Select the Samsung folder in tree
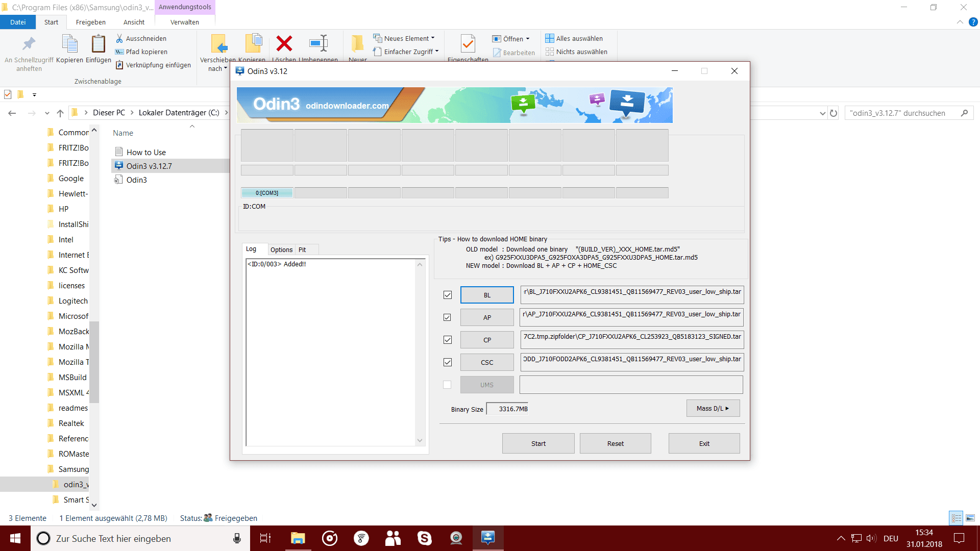 [x=73, y=469]
